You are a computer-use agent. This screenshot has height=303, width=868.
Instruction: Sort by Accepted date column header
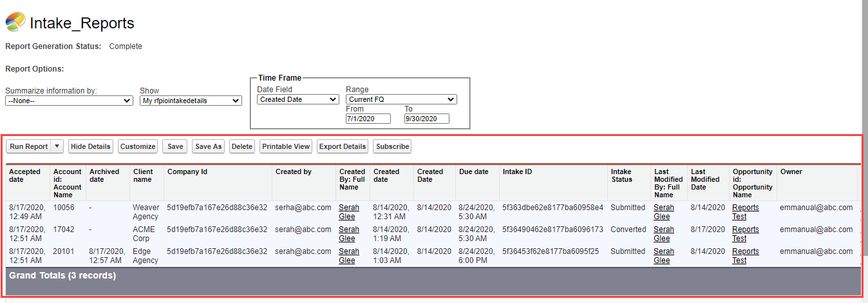click(x=24, y=175)
